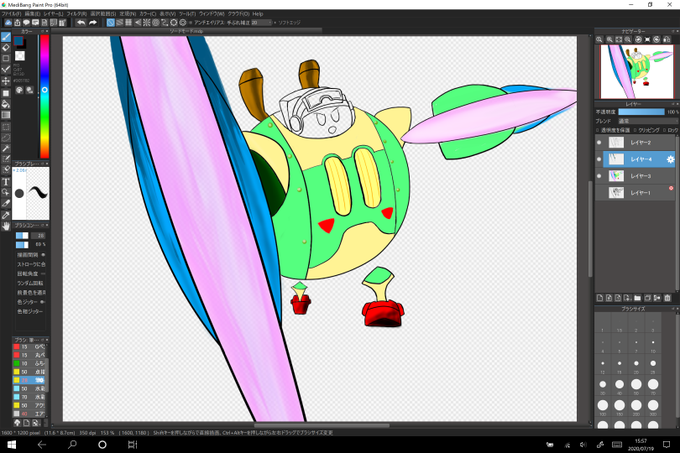The image size is (680, 453).
Task: Open 手ぶれ補正 value dropdown
Action: click(x=261, y=23)
